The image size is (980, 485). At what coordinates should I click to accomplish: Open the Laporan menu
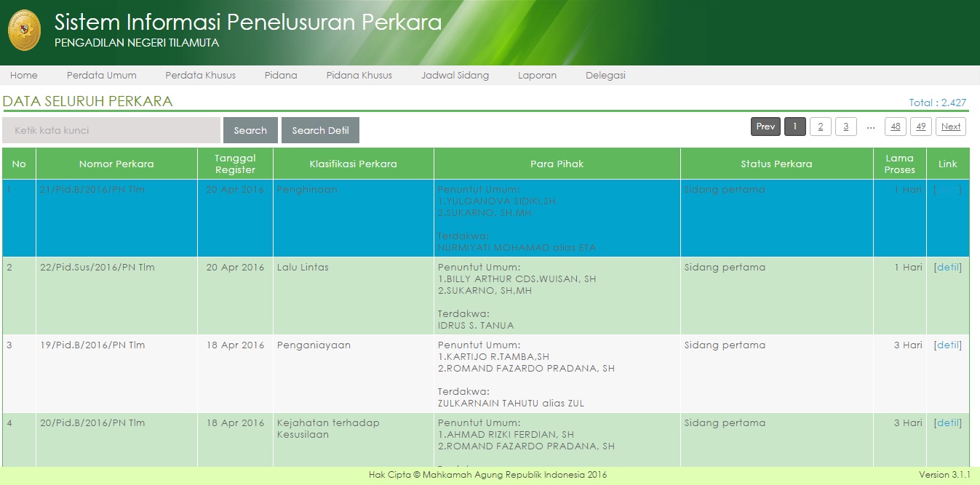pyautogui.click(x=537, y=76)
